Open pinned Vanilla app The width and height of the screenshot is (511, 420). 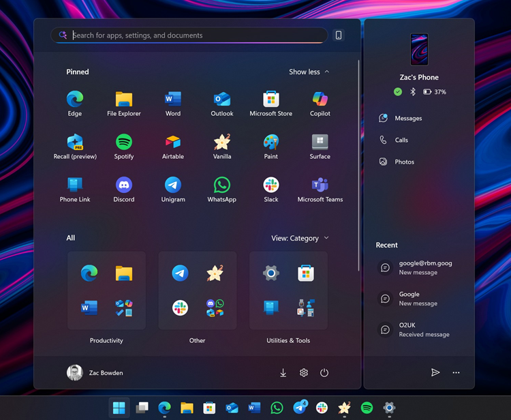(x=222, y=147)
